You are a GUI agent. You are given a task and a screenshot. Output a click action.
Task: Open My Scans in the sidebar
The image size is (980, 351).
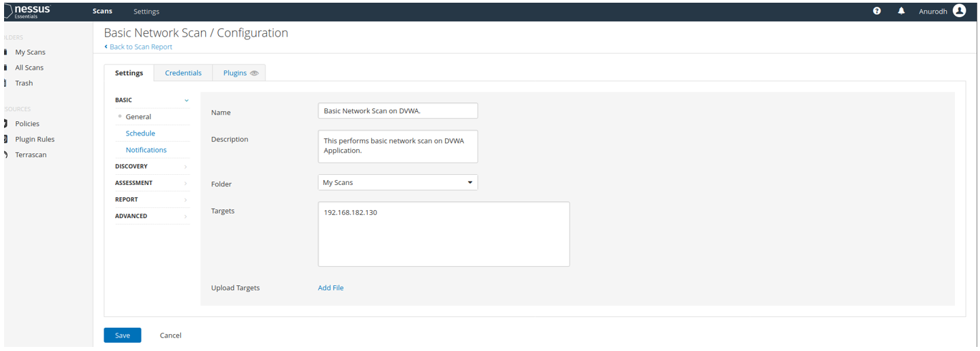pos(30,52)
